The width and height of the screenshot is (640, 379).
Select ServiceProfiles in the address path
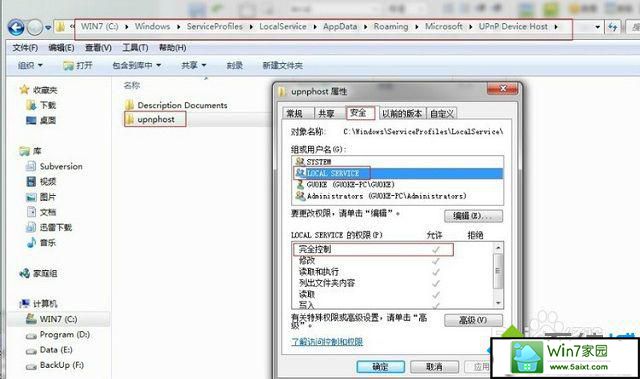click(215, 27)
